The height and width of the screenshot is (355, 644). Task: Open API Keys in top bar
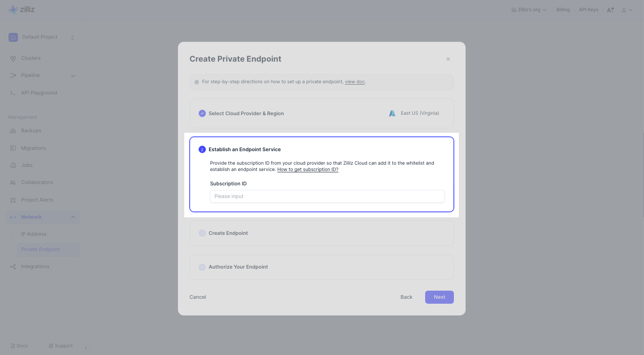pyautogui.click(x=588, y=10)
